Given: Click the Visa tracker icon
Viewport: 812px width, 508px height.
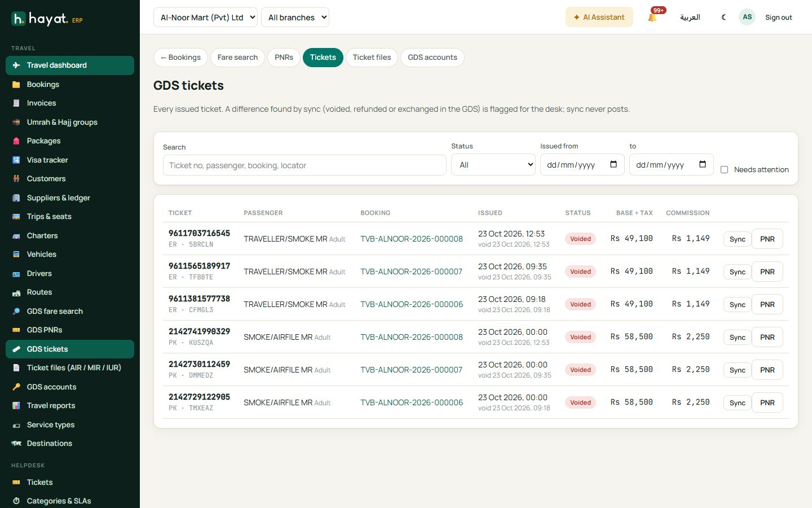Looking at the screenshot, I should [x=16, y=160].
